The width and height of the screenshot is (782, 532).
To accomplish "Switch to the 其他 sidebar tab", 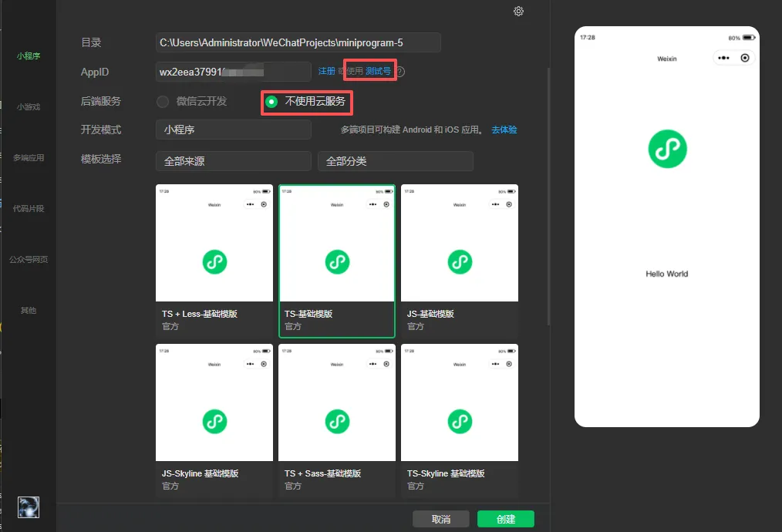I will [29, 310].
